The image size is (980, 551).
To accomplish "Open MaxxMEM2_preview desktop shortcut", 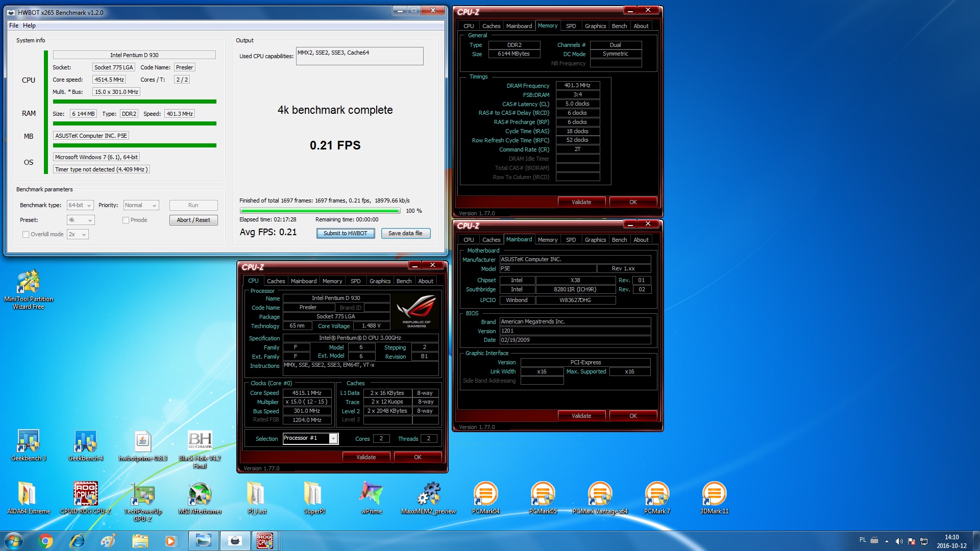I will tap(429, 498).
